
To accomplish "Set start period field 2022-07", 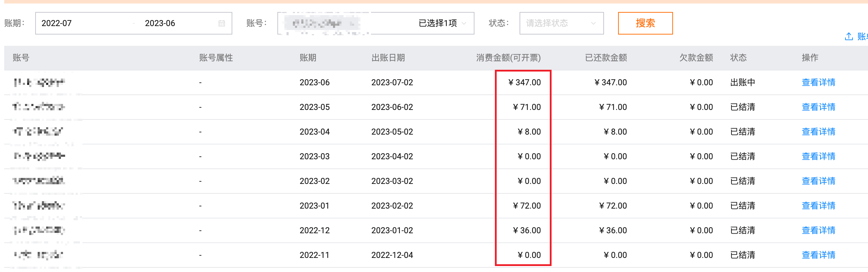I will pyautogui.click(x=57, y=23).
